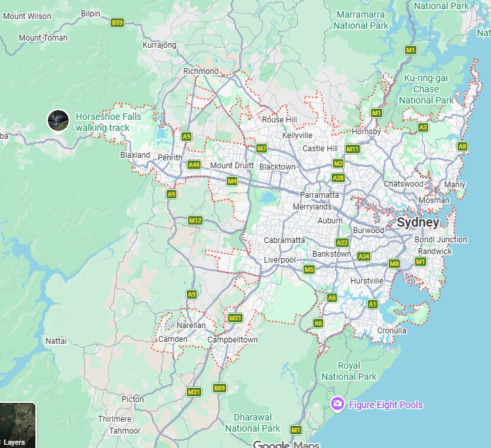
Task: Select the Blacktown label
Action: [277, 167]
